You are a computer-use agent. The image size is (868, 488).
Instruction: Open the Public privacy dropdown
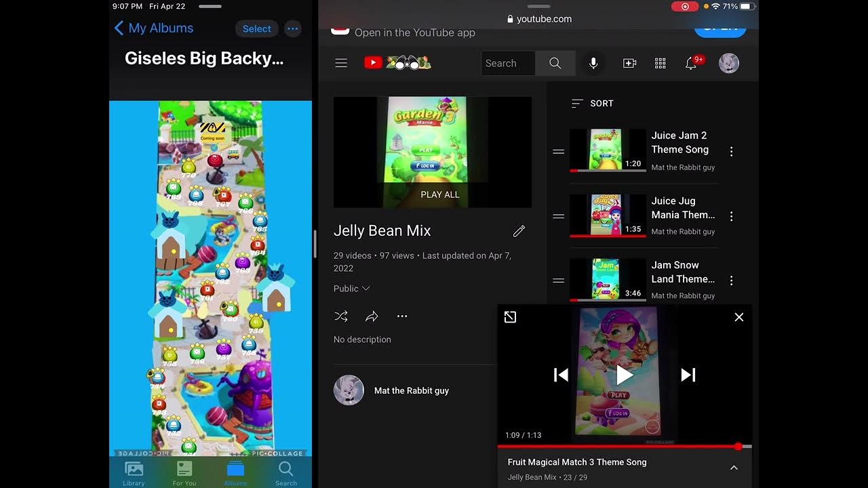pyautogui.click(x=351, y=289)
